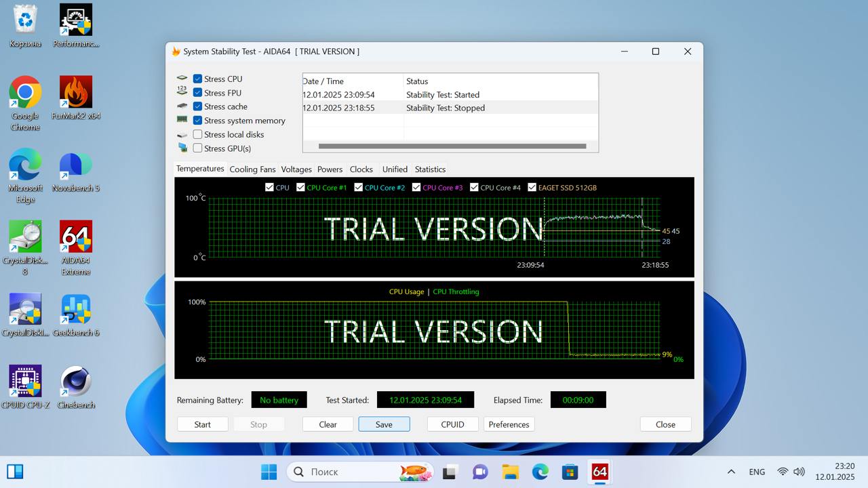Switch to the Clocks tab
Viewport: 868px width, 488px height.
361,169
